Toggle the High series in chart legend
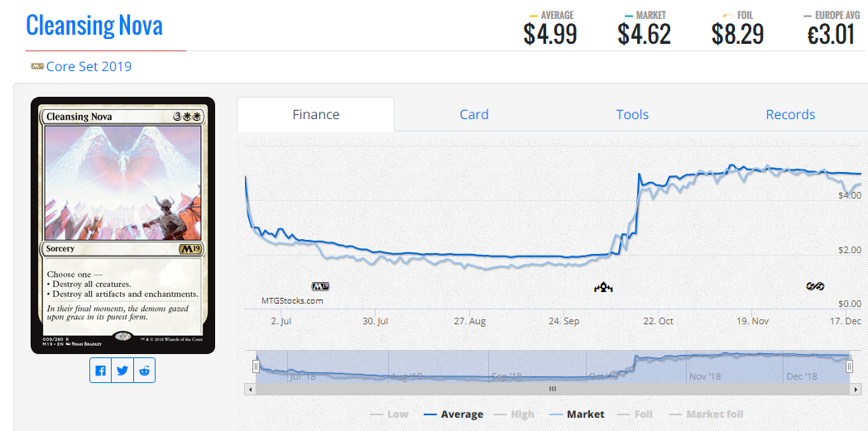868x431 pixels. pyautogui.click(x=515, y=414)
